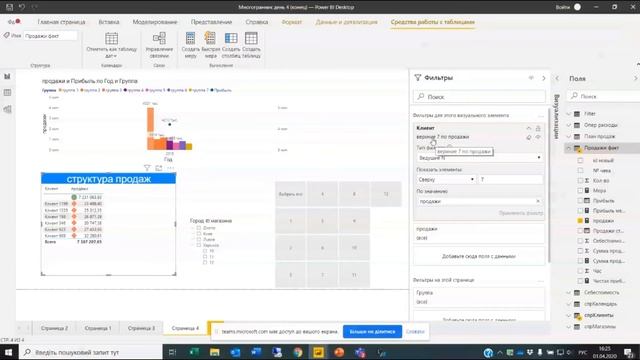Screen dimensions: 640x360
Task: Check the 'Мера' field checkbox
Action: [x=580, y=191]
